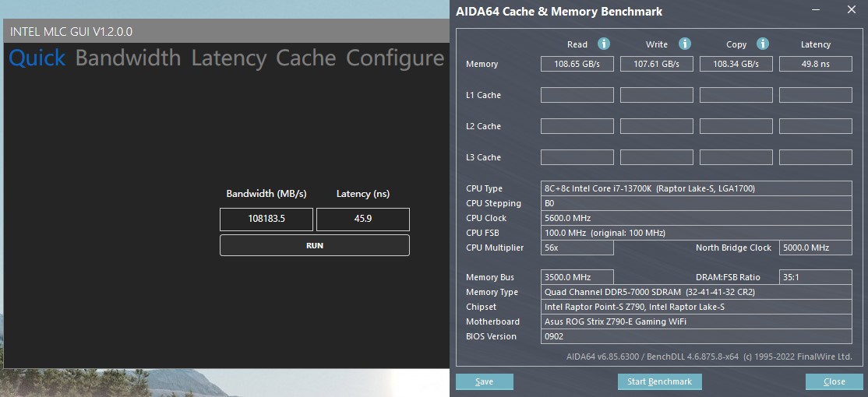Click empty L1 Cache Read field

[577, 95]
